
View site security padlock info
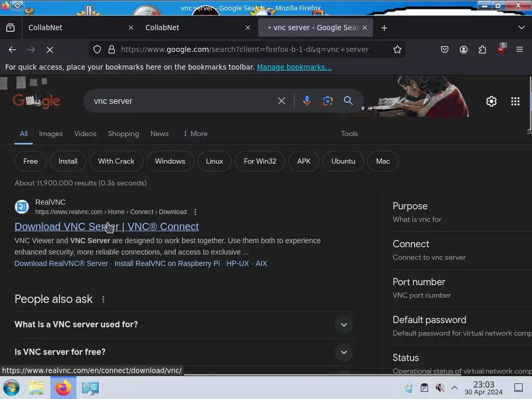pos(112,49)
